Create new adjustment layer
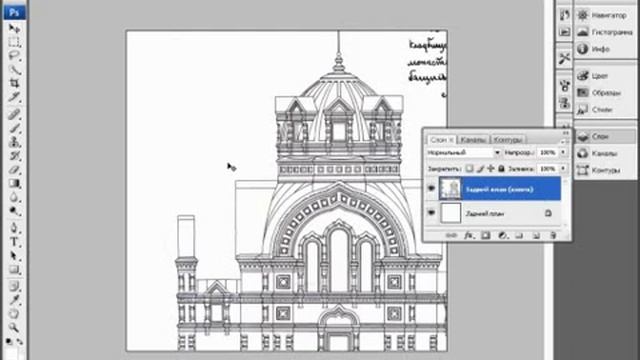 click(x=502, y=236)
